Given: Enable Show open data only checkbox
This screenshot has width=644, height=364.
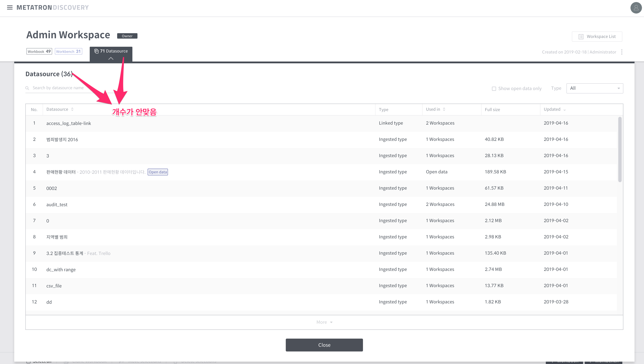Looking at the screenshot, I should pyautogui.click(x=494, y=89).
